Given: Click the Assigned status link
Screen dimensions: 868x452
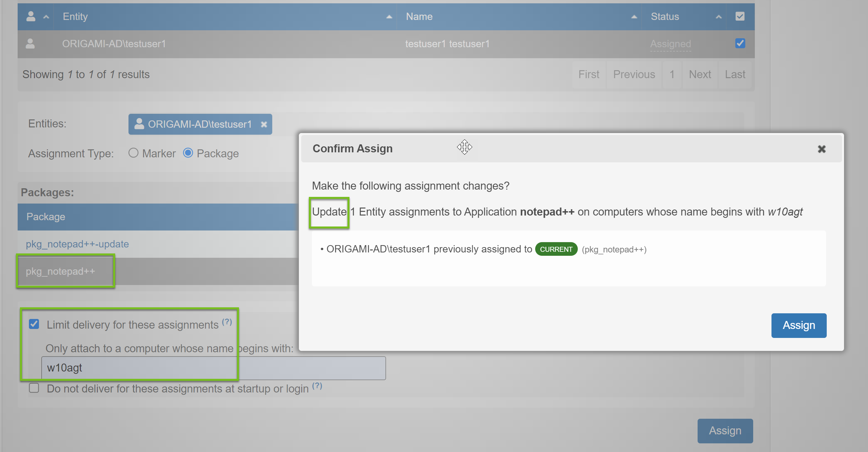Looking at the screenshot, I should tap(670, 44).
